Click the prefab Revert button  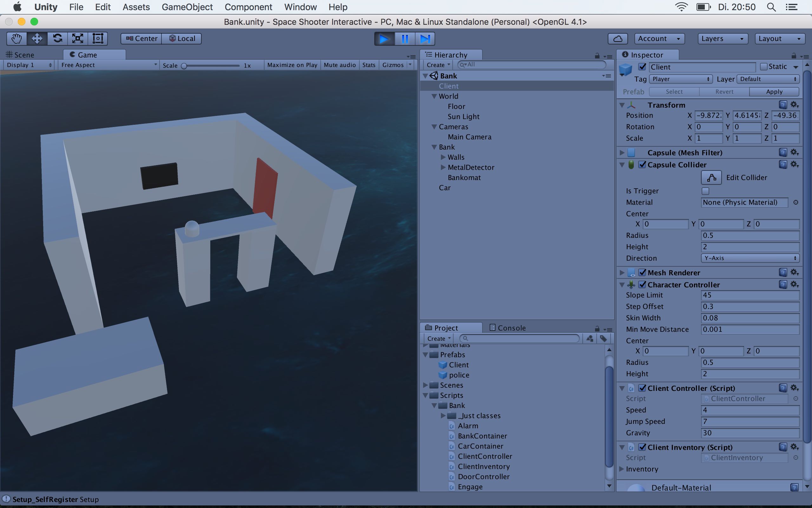pos(724,92)
